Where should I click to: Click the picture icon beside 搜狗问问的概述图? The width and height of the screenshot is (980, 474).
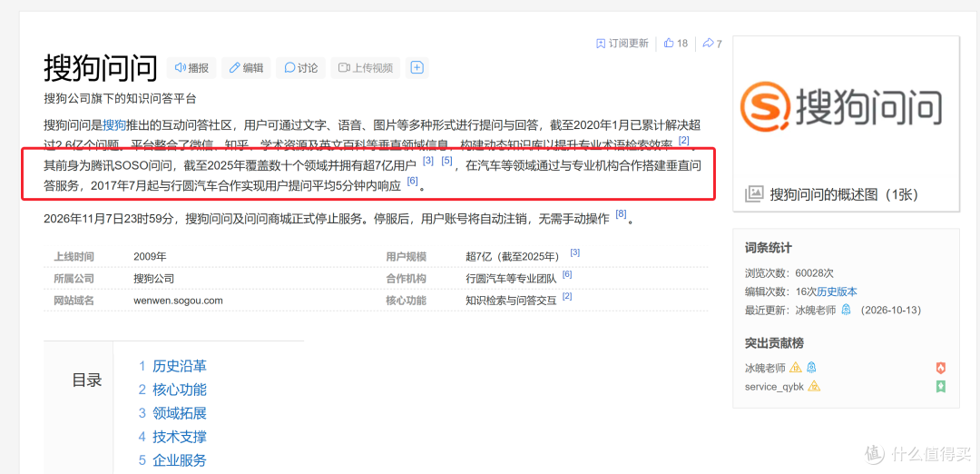pos(754,194)
